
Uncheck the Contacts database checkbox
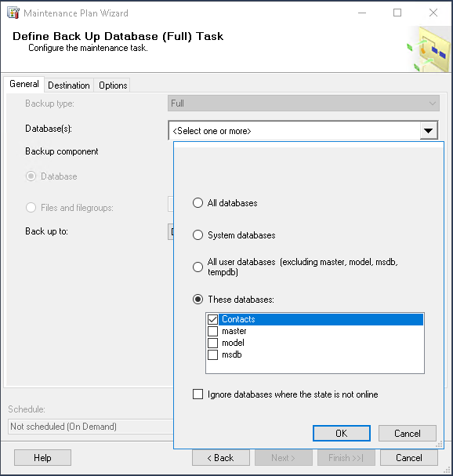point(212,319)
